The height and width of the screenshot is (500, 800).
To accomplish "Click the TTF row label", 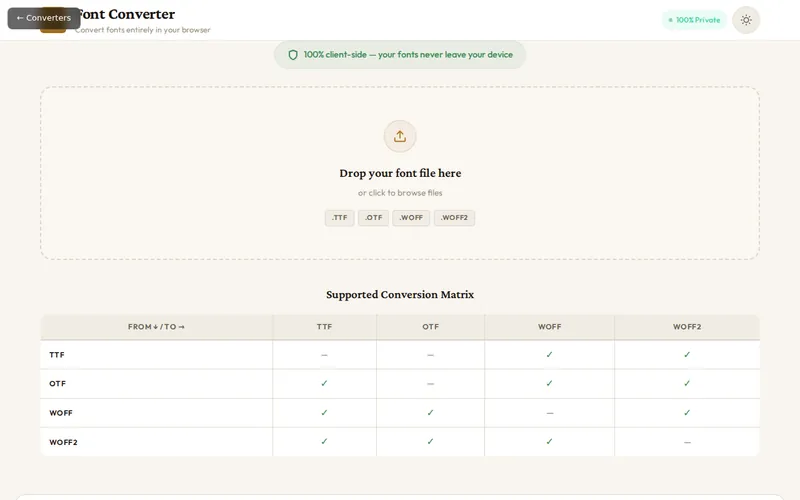I will [x=57, y=355].
